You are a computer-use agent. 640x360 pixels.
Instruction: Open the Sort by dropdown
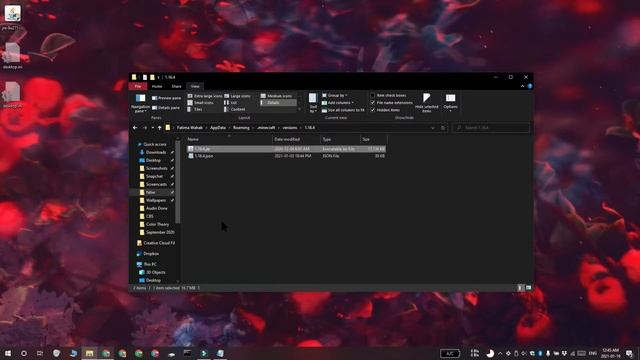(x=313, y=103)
